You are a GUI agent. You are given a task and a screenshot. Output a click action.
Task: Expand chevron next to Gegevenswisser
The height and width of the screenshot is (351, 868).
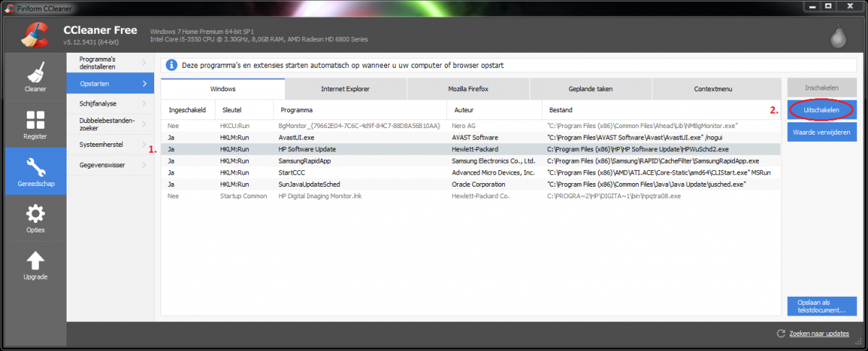[145, 165]
